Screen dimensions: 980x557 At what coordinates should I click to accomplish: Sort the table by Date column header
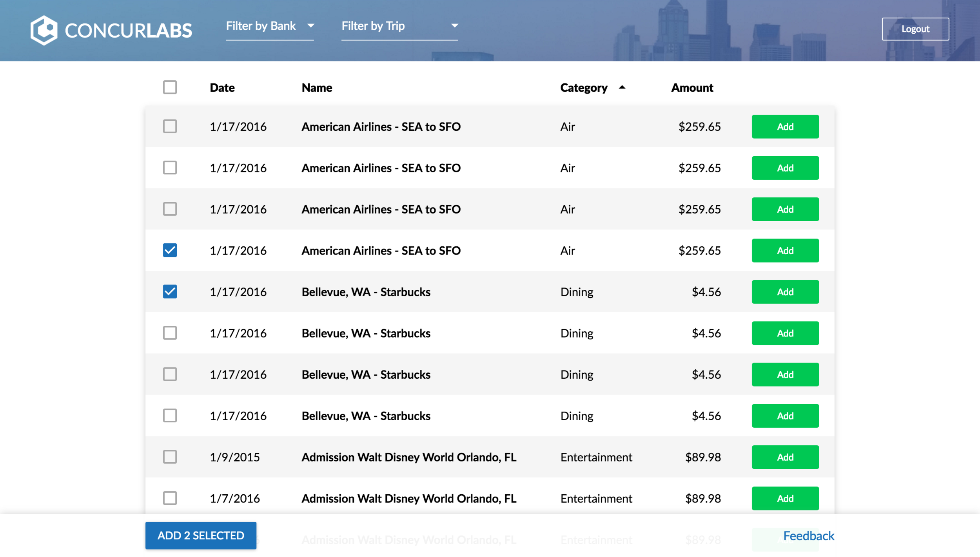pyautogui.click(x=222, y=88)
